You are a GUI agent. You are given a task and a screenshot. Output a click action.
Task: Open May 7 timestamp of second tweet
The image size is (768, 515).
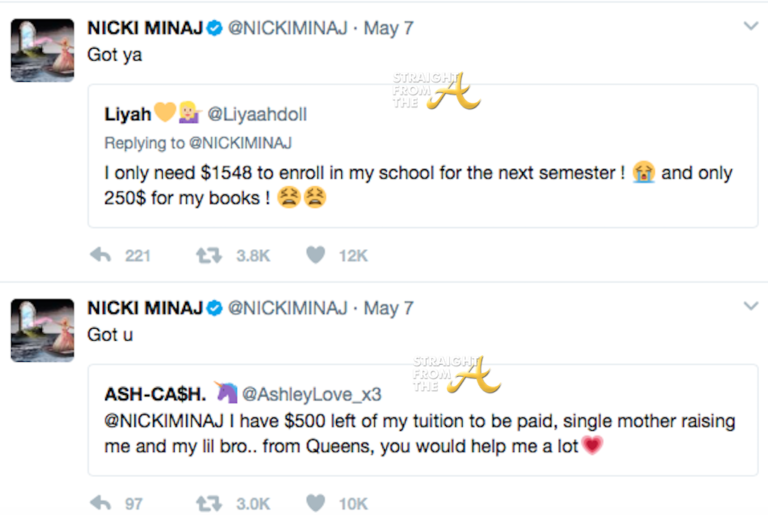coord(389,308)
